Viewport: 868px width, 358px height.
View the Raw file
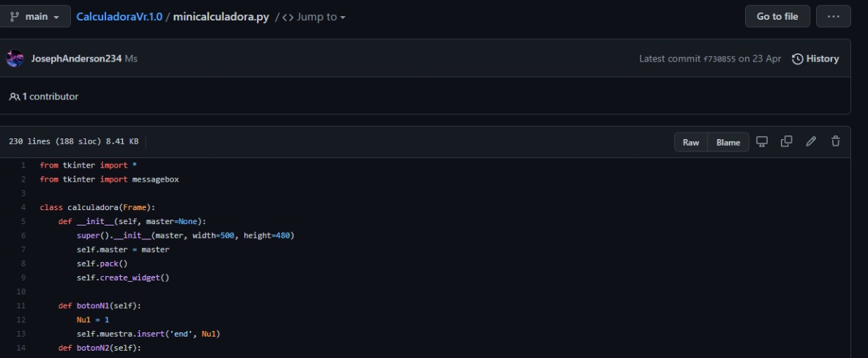coord(691,142)
